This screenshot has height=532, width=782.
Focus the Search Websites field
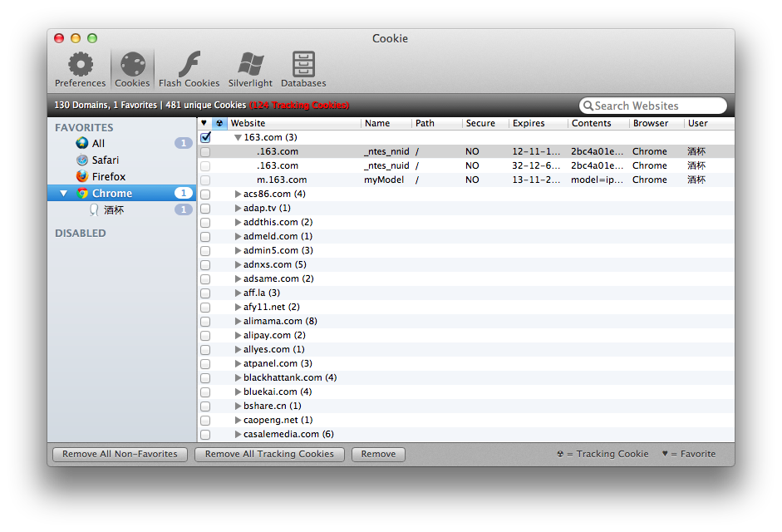tap(653, 106)
